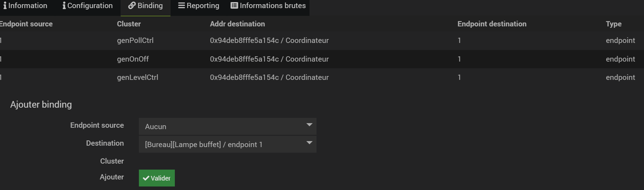
Task: Click the checkmark icon on Valider
Action: (146, 178)
